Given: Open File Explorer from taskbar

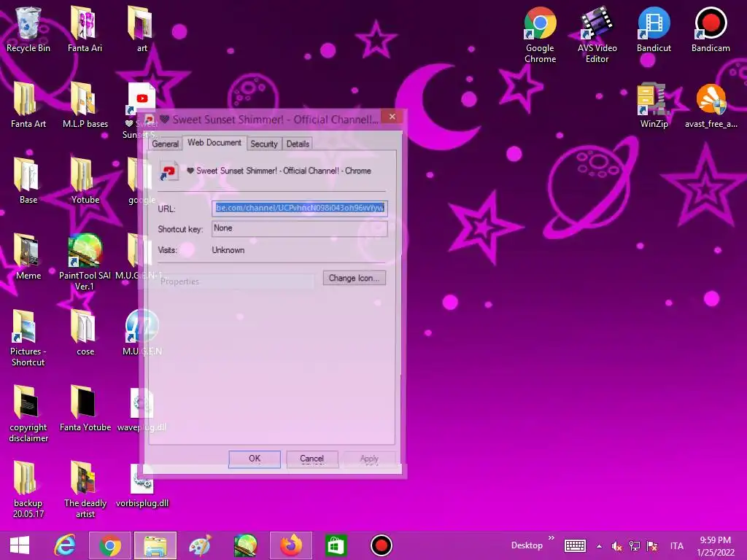Looking at the screenshot, I should tap(155, 545).
